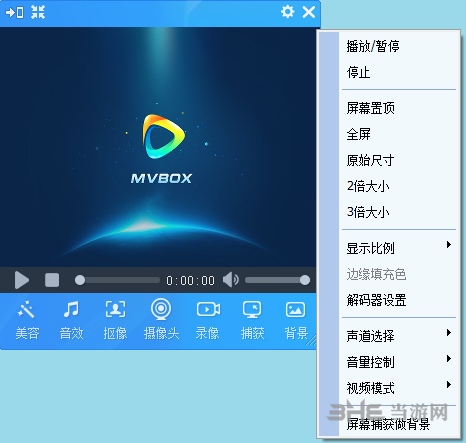Open the 美容 beauty effects tool
Screen dimensions: 466x443
pos(27,320)
